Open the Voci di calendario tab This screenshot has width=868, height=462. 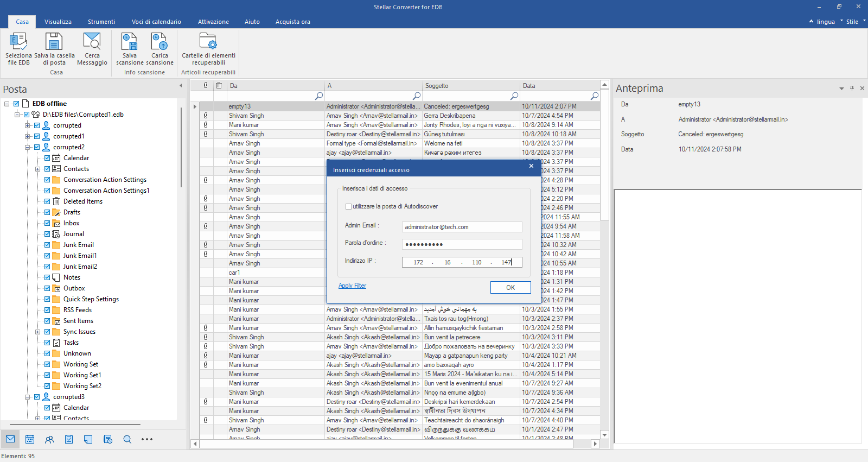(156, 22)
